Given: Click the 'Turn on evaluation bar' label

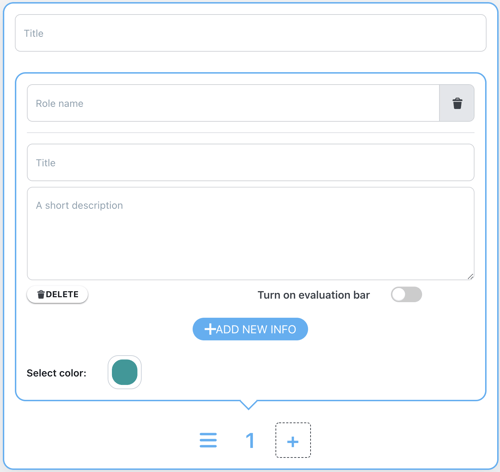Looking at the screenshot, I should [314, 295].
